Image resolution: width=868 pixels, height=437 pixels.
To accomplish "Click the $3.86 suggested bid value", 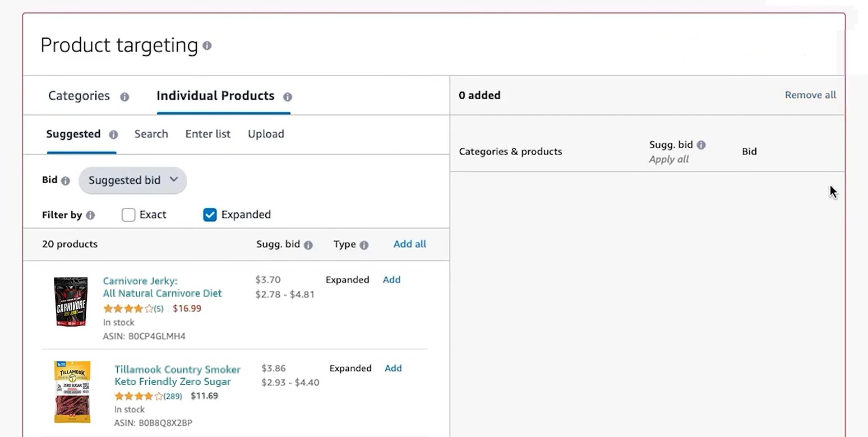I will [x=274, y=368].
